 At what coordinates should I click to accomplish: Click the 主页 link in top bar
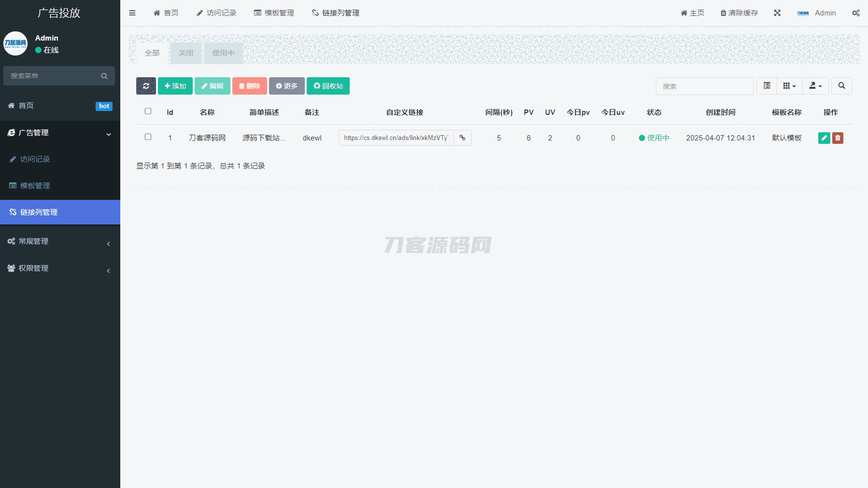coord(693,13)
